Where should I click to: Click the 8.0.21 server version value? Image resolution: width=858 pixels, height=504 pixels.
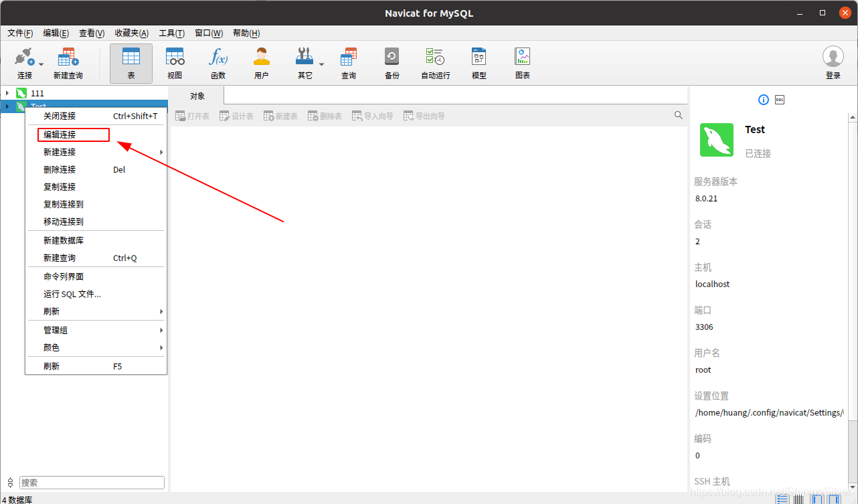[707, 198]
